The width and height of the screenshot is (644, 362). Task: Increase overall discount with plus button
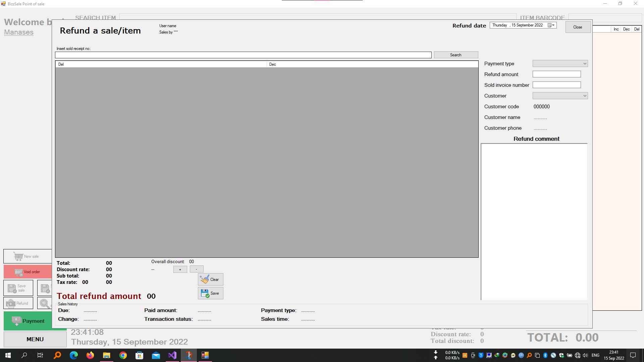180,269
